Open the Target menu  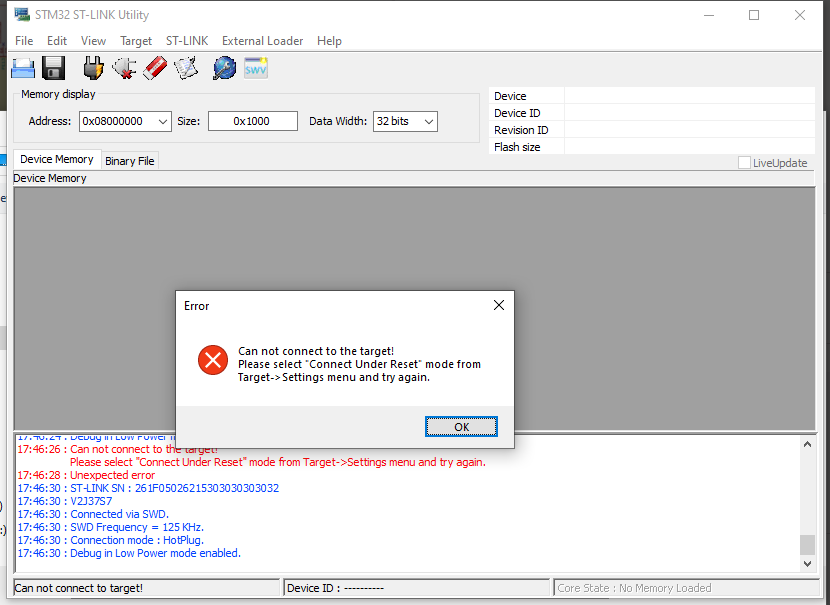[136, 41]
